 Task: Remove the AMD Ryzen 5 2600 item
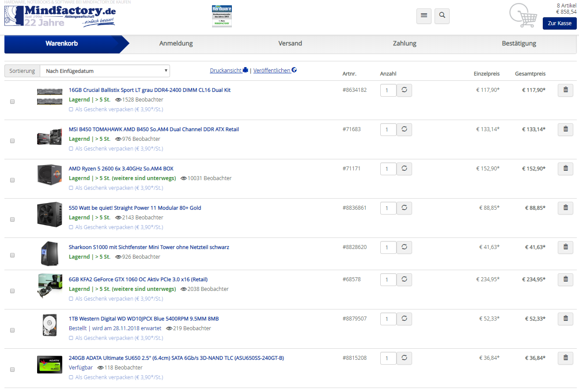565,169
